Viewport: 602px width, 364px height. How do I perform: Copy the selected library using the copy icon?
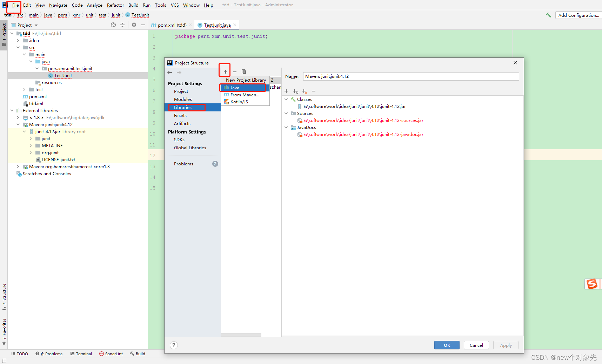coord(244,72)
